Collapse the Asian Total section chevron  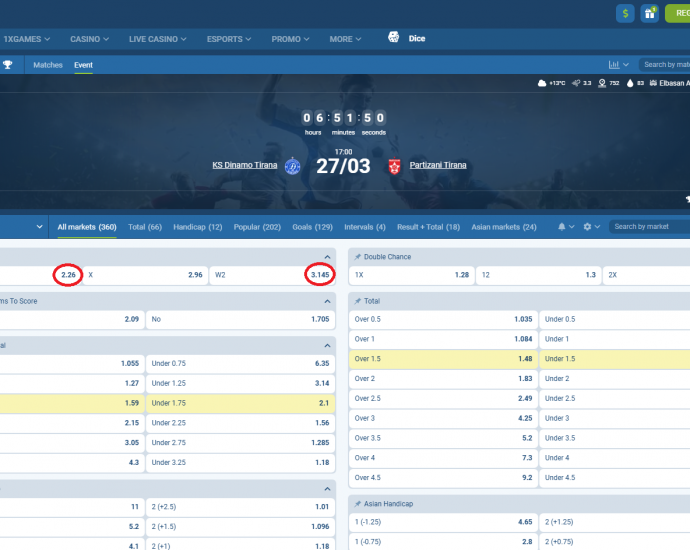327,345
